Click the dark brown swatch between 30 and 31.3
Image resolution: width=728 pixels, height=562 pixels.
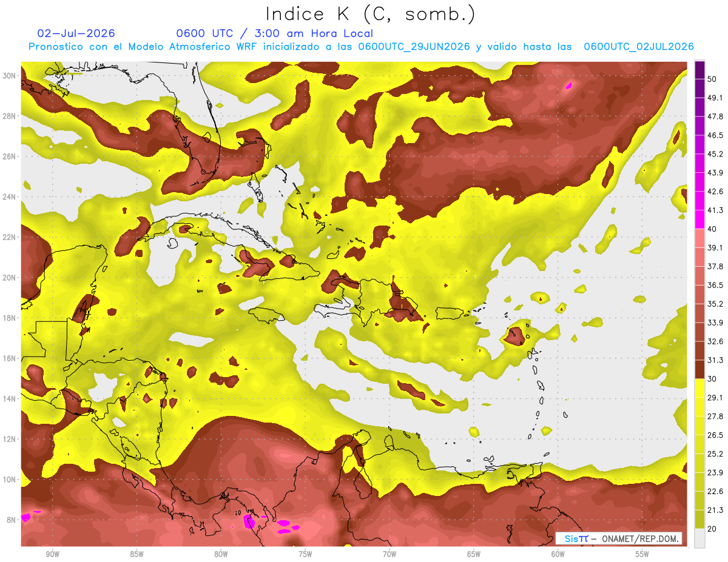click(699, 370)
